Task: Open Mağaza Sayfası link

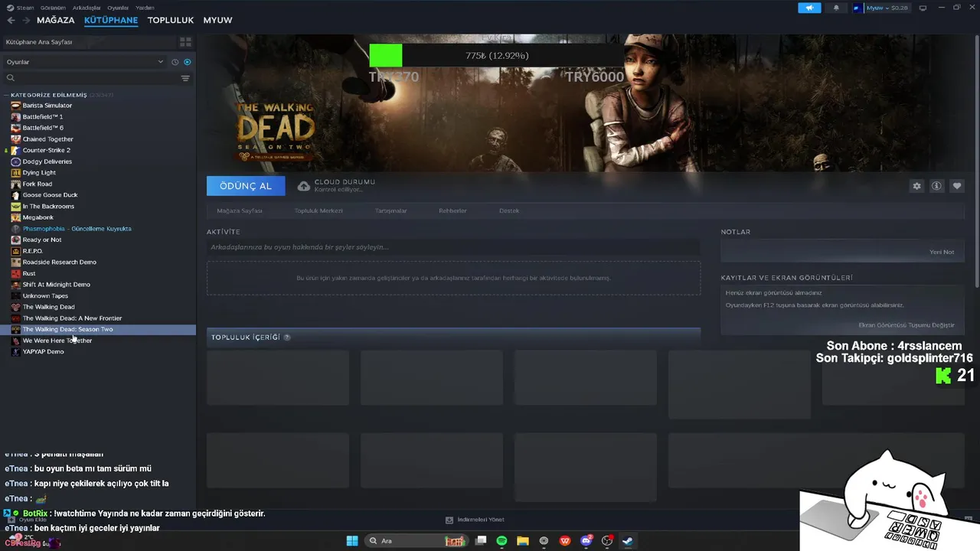Action: coord(240,210)
